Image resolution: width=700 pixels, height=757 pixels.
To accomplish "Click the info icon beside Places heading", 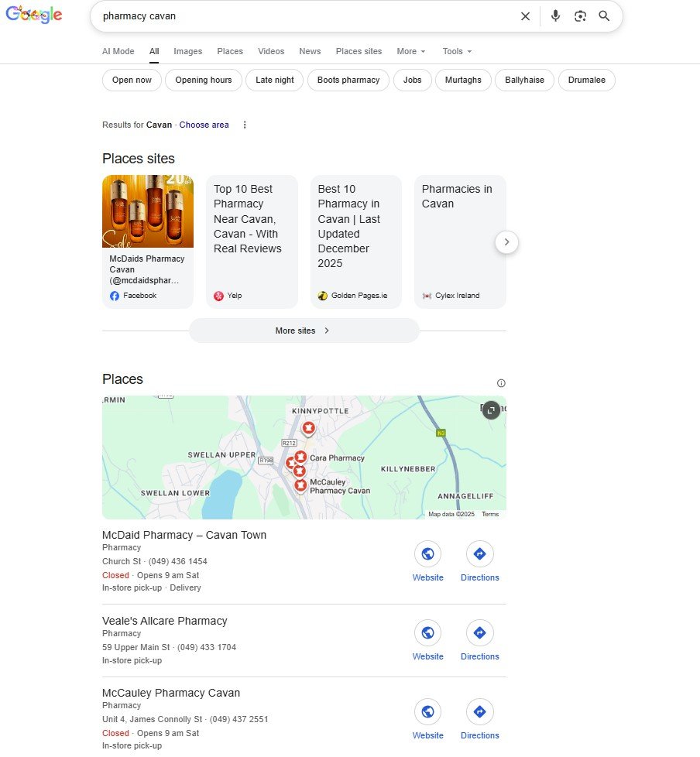I will pyautogui.click(x=501, y=382).
